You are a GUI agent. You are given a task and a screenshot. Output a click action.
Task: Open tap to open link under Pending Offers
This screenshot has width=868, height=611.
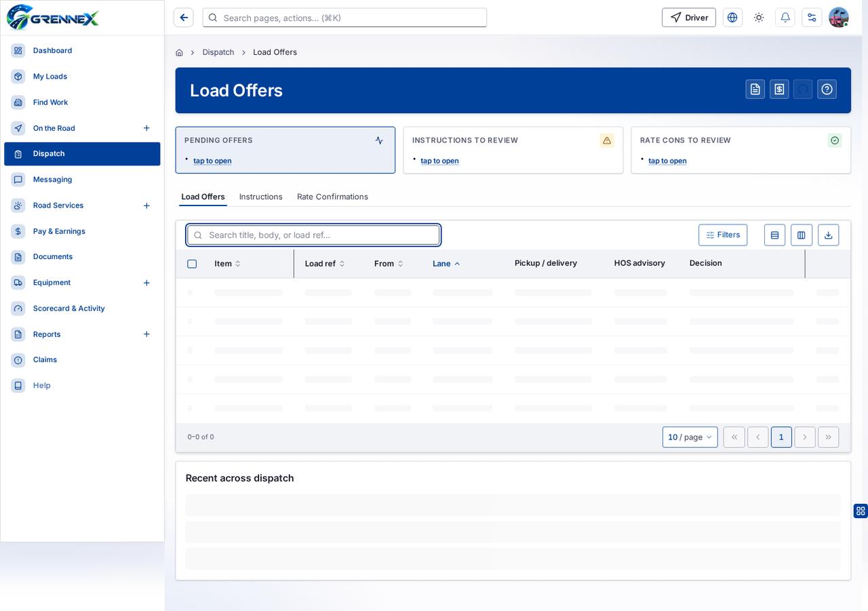tap(212, 161)
